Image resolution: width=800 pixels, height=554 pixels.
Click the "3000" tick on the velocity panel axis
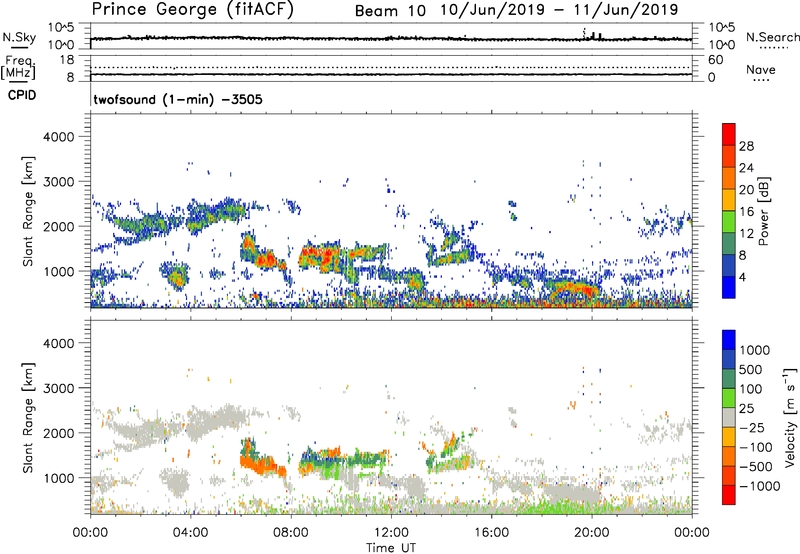[58, 388]
